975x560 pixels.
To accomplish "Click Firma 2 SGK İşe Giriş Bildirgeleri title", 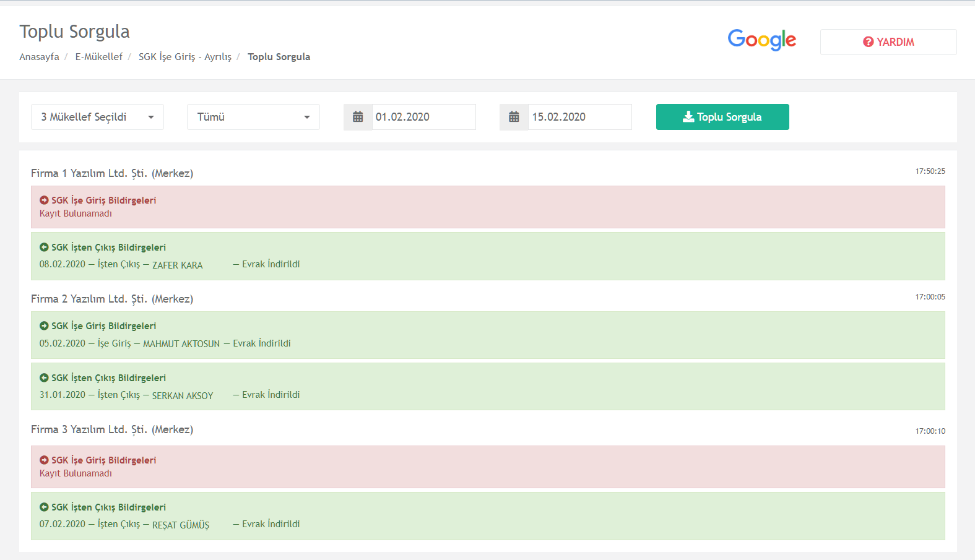I will 103,326.
